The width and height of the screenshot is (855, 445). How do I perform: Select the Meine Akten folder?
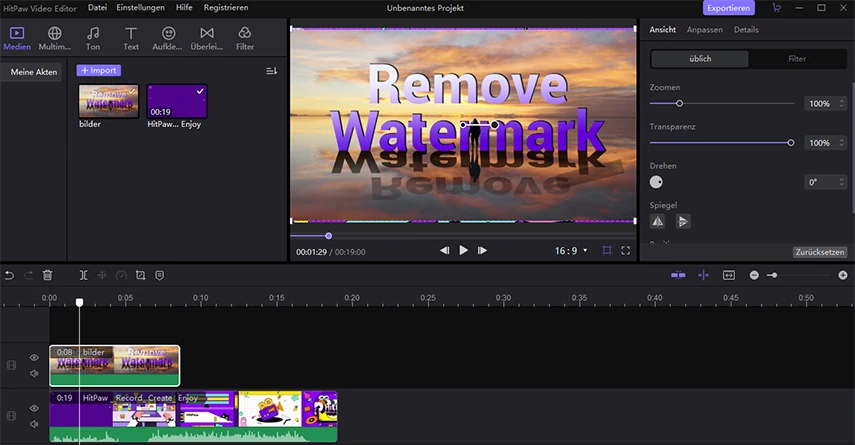click(34, 72)
